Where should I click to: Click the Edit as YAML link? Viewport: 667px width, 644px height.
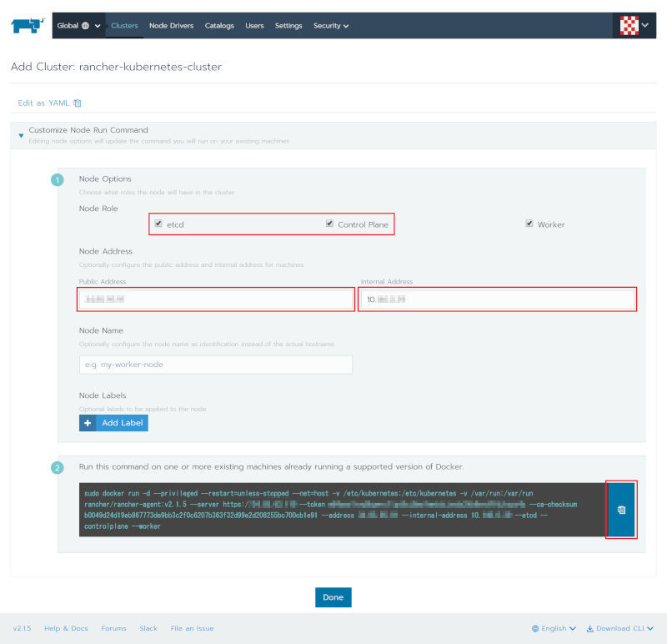pos(43,103)
